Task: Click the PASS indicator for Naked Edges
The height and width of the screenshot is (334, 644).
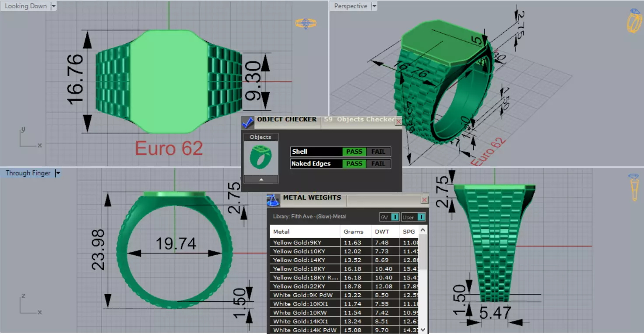Action: coord(354,164)
